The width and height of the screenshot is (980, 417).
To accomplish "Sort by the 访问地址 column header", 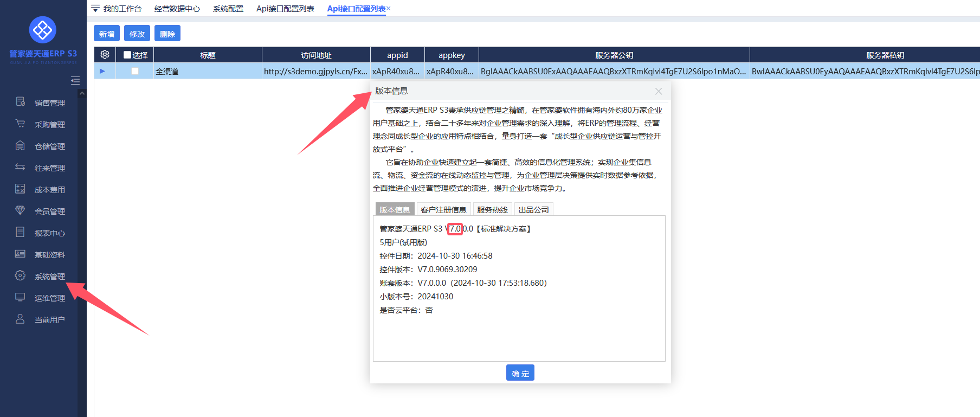I will click(x=316, y=55).
